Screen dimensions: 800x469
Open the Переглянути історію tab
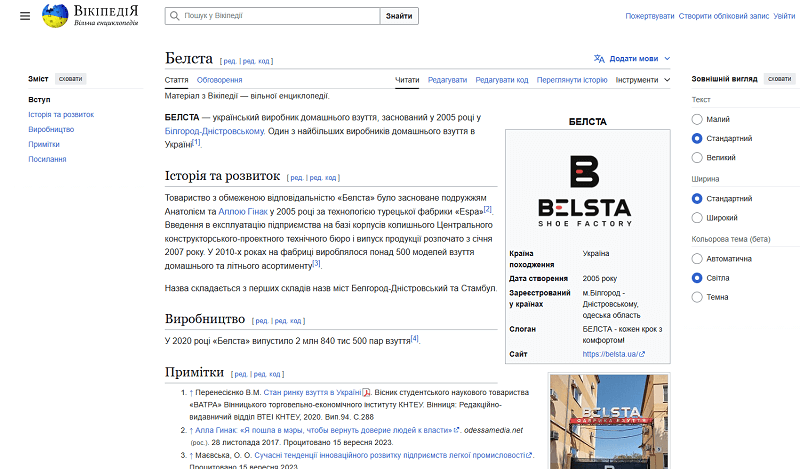click(x=572, y=80)
